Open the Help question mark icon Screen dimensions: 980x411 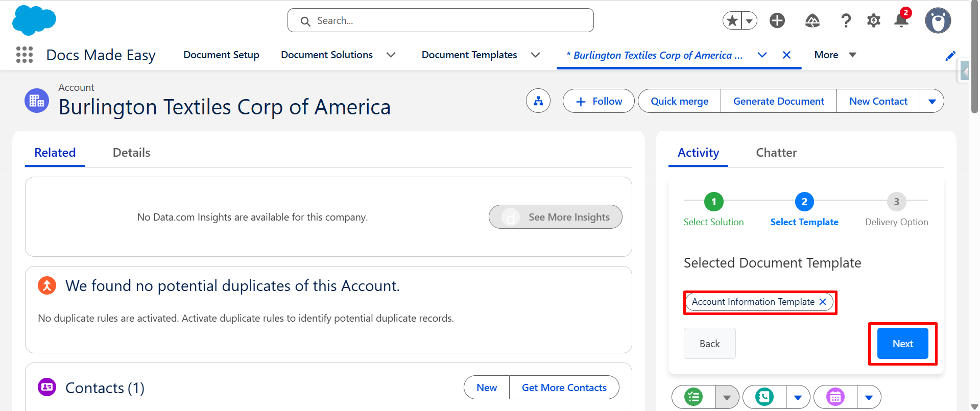pyautogui.click(x=846, y=20)
